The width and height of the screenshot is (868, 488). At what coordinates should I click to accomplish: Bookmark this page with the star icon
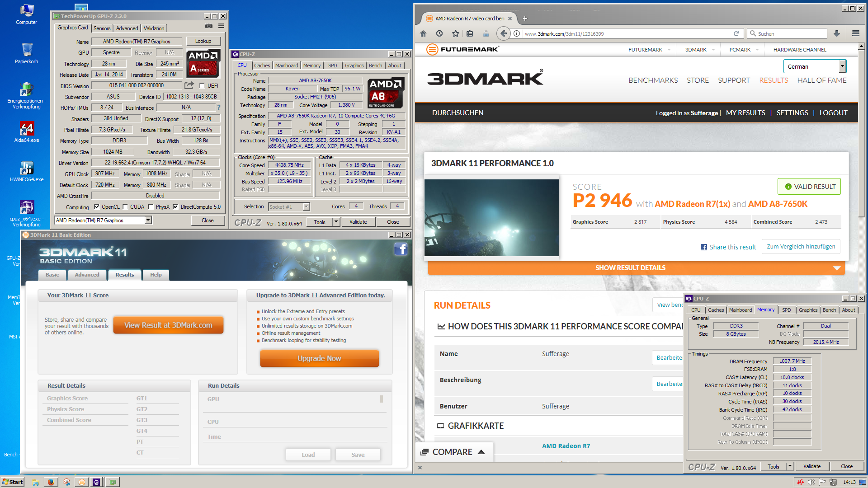click(456, 33)
